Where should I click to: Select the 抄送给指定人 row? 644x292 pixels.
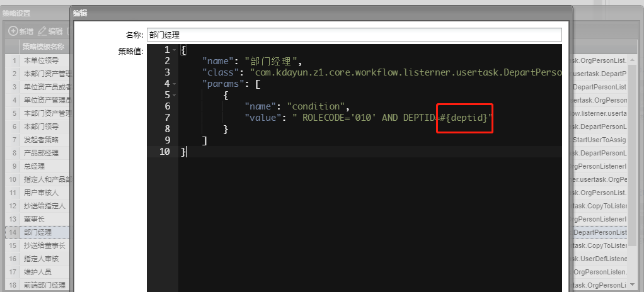coord(44,206)
